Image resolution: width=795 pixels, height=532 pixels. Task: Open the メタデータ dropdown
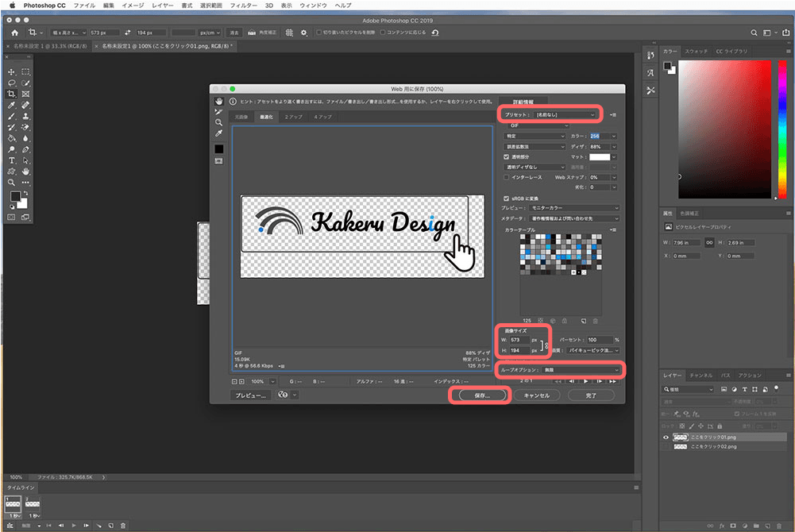574,218
